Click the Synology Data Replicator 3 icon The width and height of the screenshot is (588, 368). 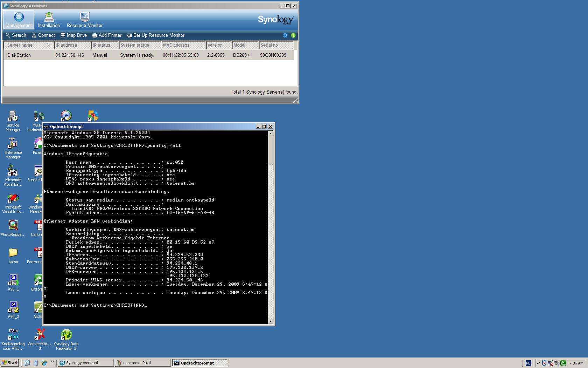tap(66, 340)
